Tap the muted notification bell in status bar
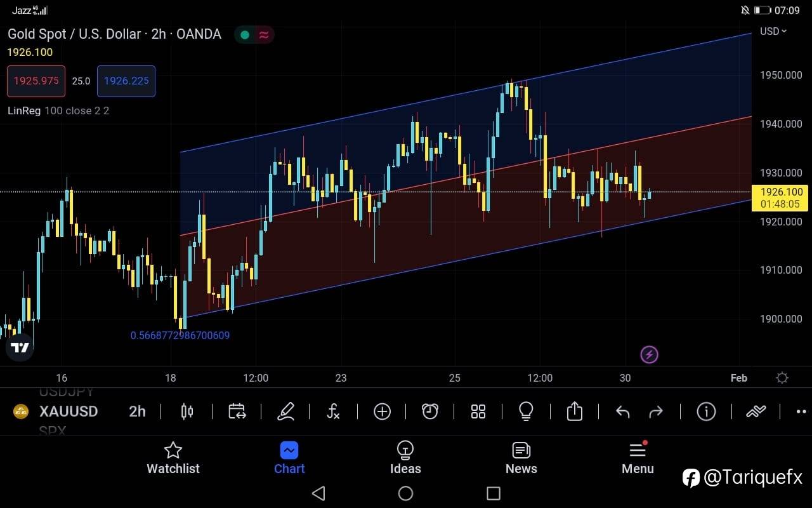The width and height of the screenshot is (812, 508). [x=745, y=10]
